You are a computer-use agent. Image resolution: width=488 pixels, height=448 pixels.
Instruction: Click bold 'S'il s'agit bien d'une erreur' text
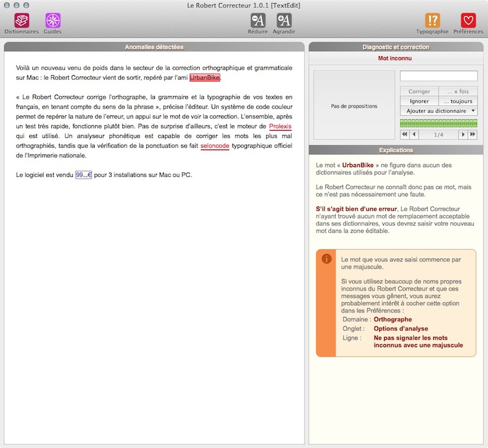click(356, 209)
